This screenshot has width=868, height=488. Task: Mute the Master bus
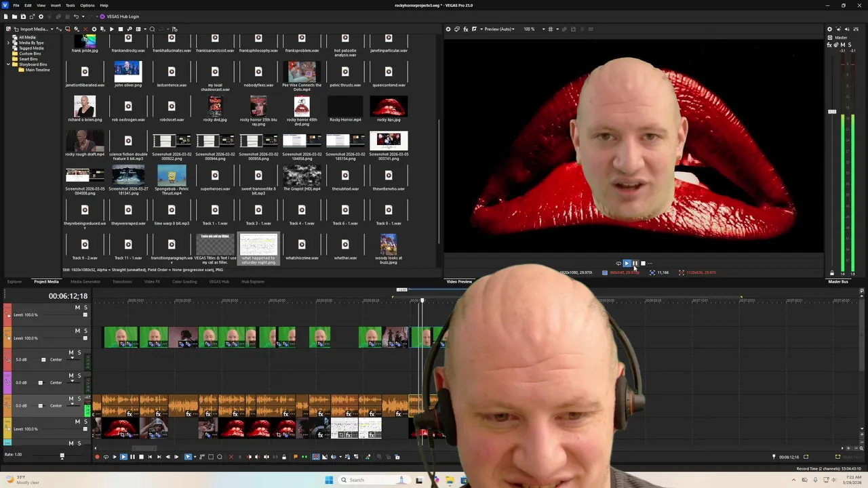click(x=843, y=45)
